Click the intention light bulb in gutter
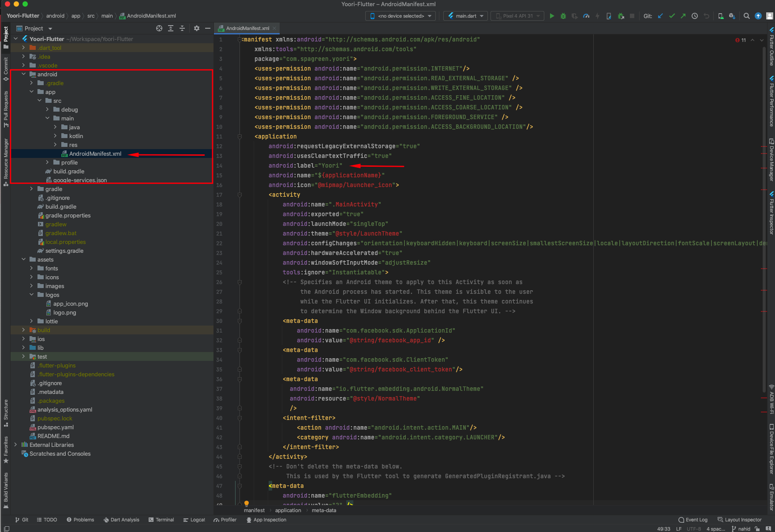This screenshot has width=775, height=532. [247, 503]
